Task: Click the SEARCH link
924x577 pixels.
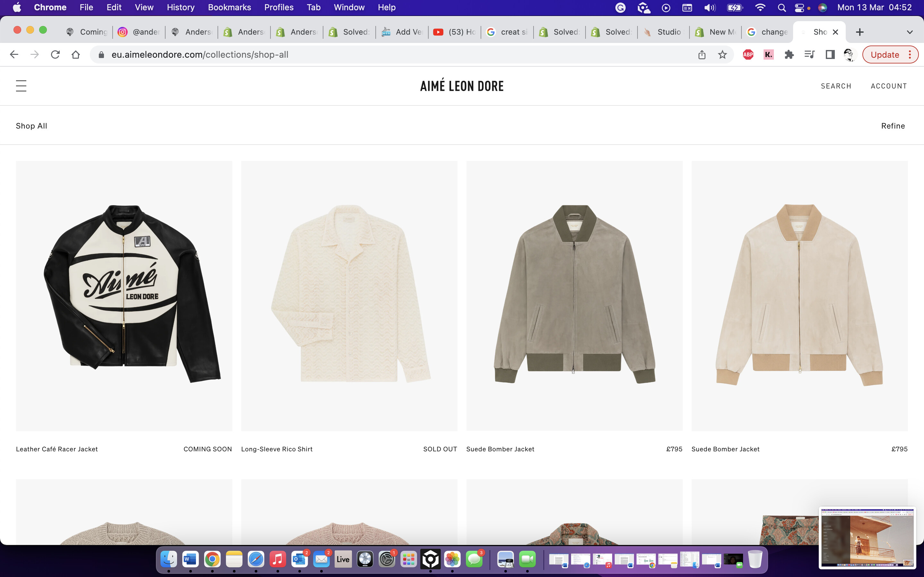Action: pyautogui.click(x=836, y=86)
